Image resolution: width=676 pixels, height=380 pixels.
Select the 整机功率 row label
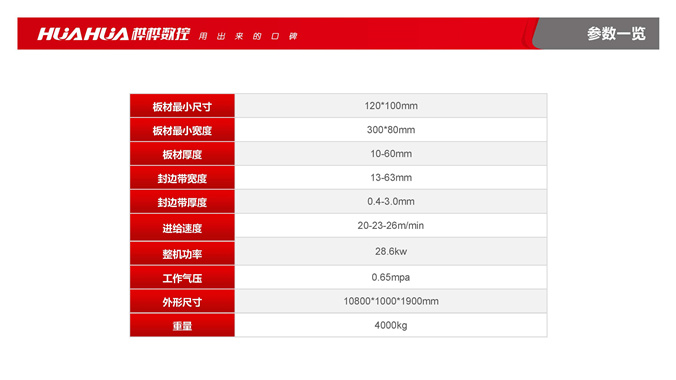(182, 253)
